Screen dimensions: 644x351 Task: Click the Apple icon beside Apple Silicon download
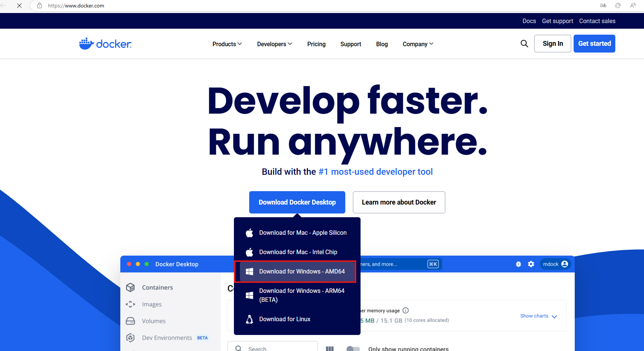click(250, 233)
